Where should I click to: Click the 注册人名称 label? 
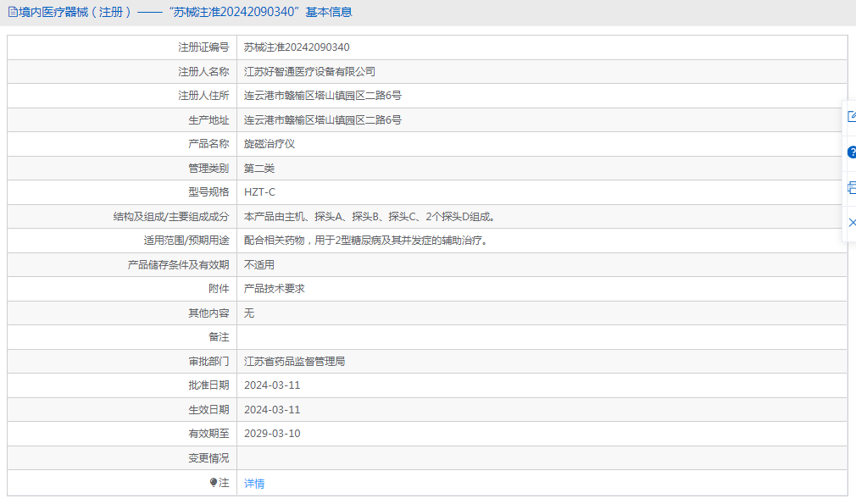point(203,71)
